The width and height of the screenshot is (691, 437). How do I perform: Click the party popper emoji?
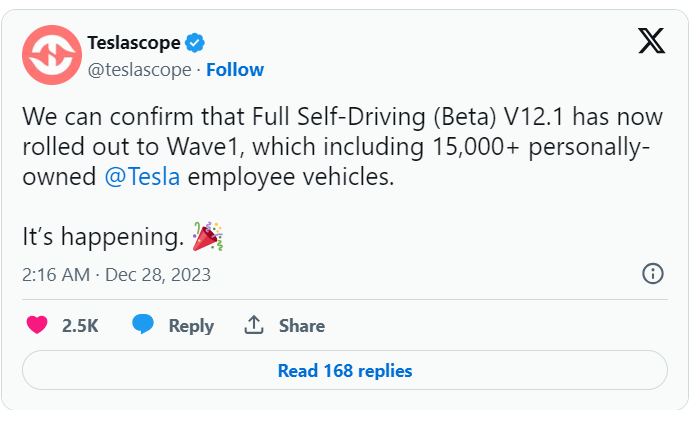click(208, 237)
